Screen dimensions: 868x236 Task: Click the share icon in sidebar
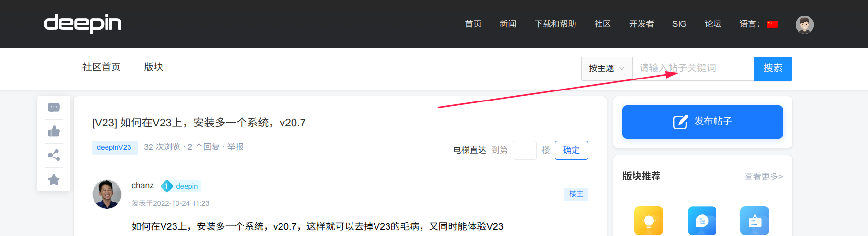coord(54,155)
